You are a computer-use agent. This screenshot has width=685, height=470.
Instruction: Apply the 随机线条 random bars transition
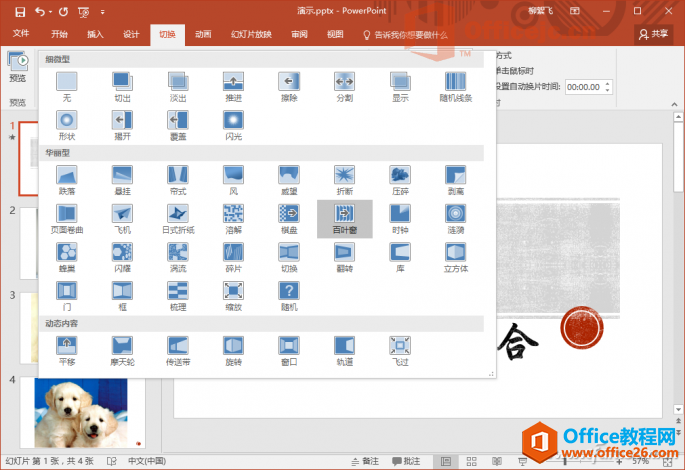[x=456, y=87]
